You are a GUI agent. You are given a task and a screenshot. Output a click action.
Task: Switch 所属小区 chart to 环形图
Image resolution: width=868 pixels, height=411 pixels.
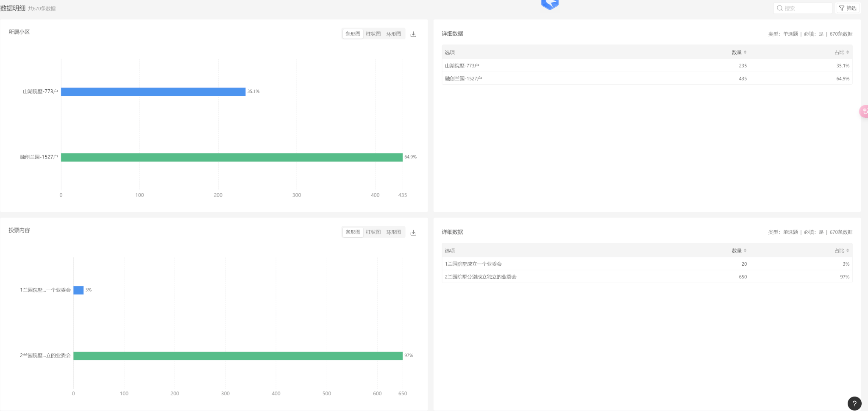(x=393, y=34)
